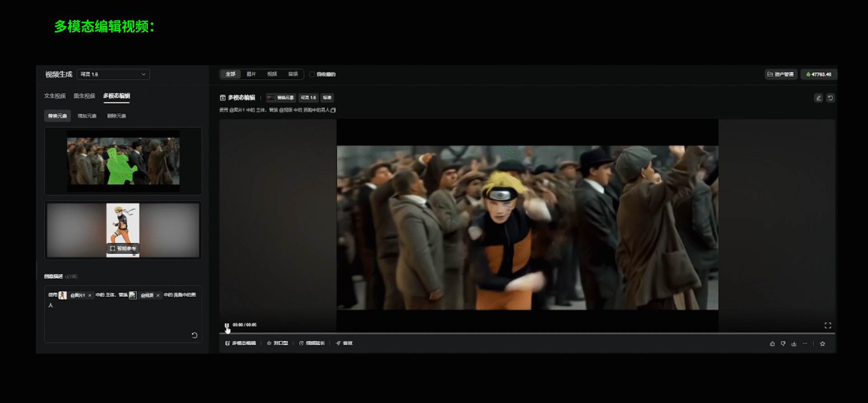Click the 多模态编辑 button under the video
This screenshot has width=868, height=403.
pos(241,343)
